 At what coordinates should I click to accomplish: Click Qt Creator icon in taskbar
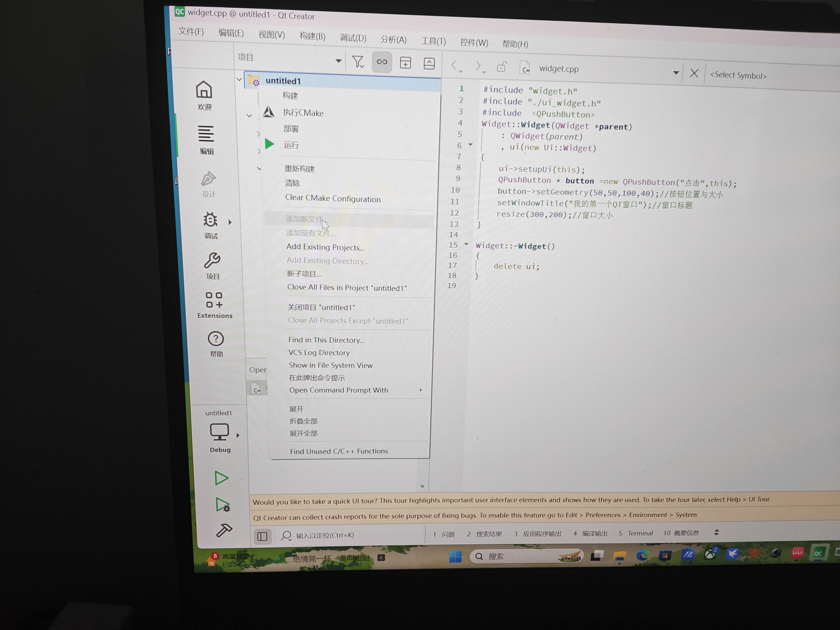[818, 553]
